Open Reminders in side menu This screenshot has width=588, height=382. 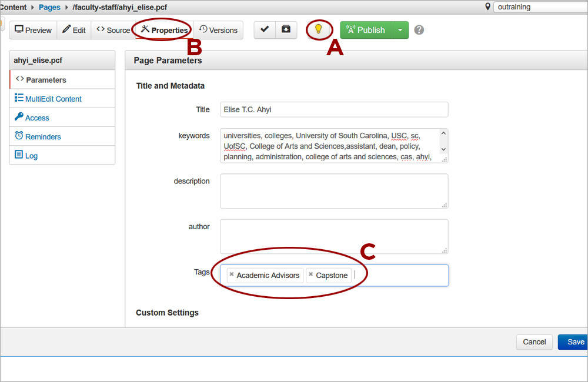(62, 136)
